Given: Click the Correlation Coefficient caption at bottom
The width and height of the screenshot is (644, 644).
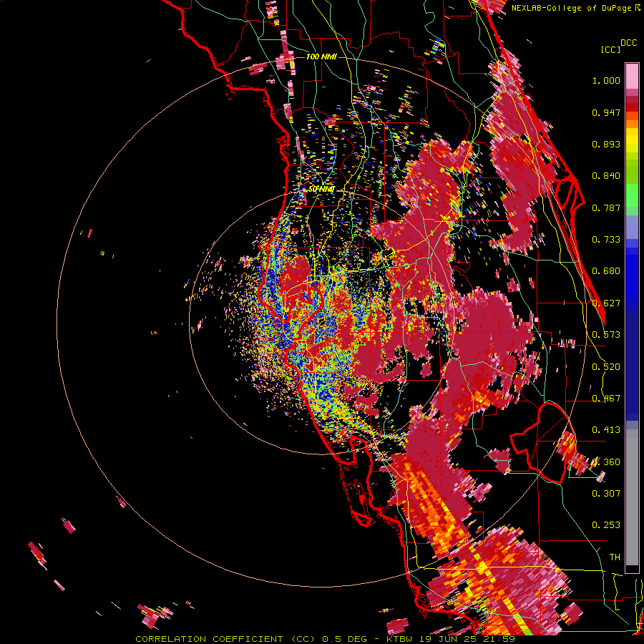Looking at the screenshot, I should tap(325, 639).
